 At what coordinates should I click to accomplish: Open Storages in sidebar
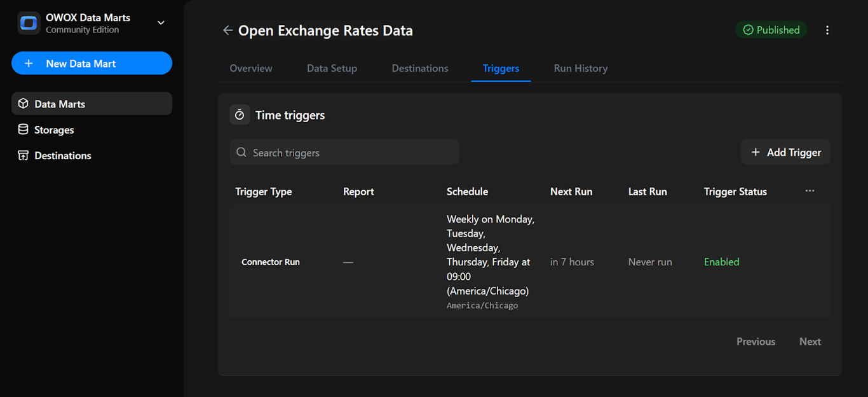[92, 130]
